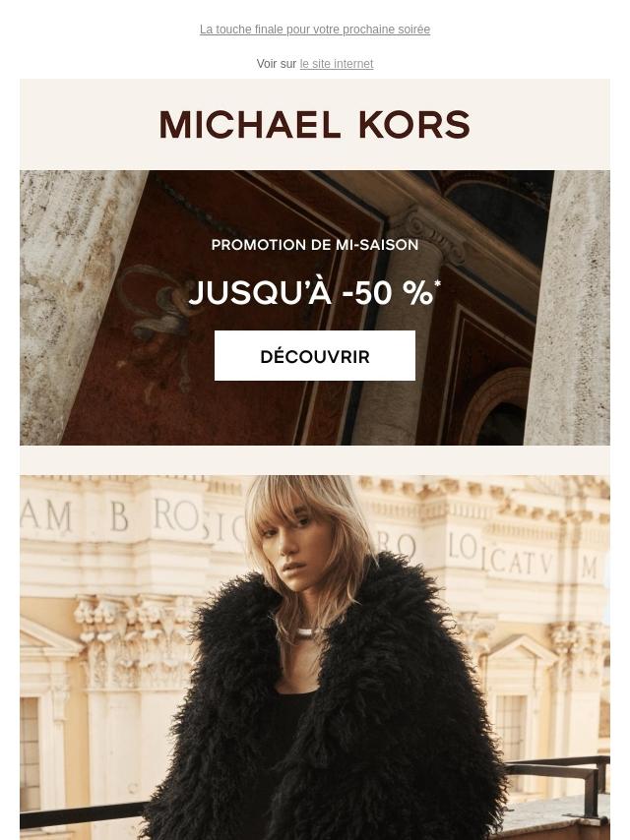Click the arched window in the promo banner
This screenshot has height=840, width=630.
tap(497, 407)
